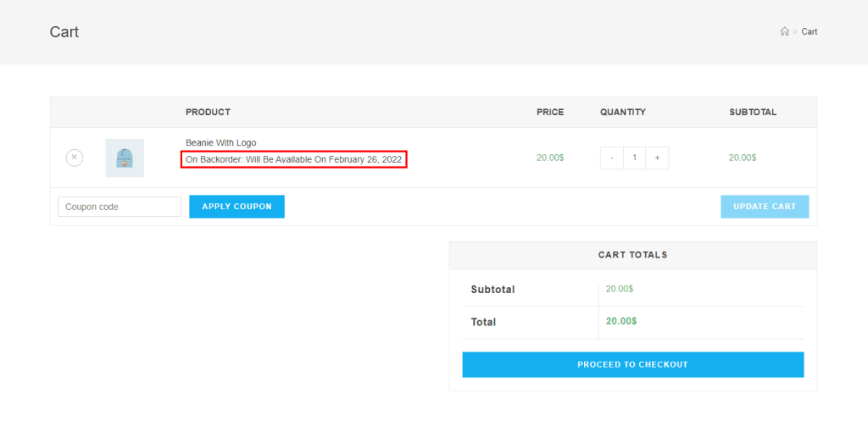Remove Beanie With Logo from cart
868x421 pixels.
point(75,158)
